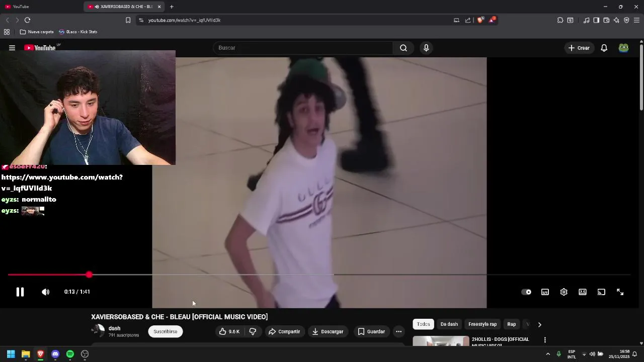The height and width of the screenshot is (362, 644).
Task: Open the Nueva carpeta bookmarks folder
Action: click(37, 32)
